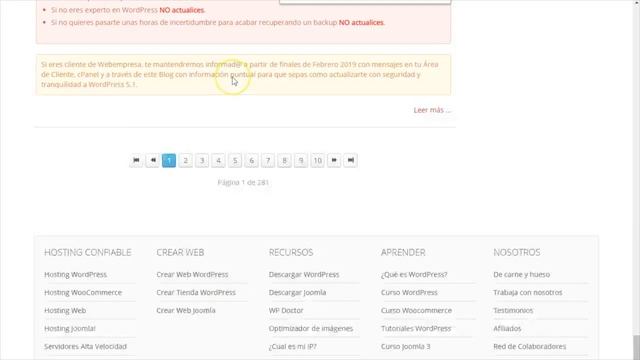Click the APRENDER heading

click(x=403, y=252)
